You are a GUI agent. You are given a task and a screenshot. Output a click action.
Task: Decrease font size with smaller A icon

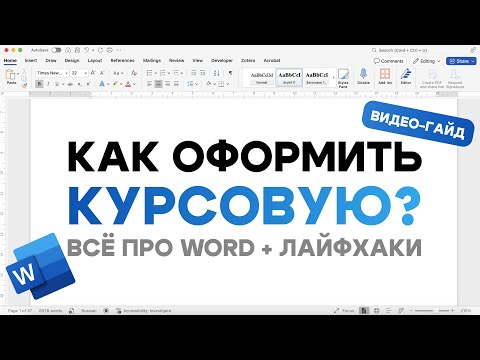[x=102, y=73]
